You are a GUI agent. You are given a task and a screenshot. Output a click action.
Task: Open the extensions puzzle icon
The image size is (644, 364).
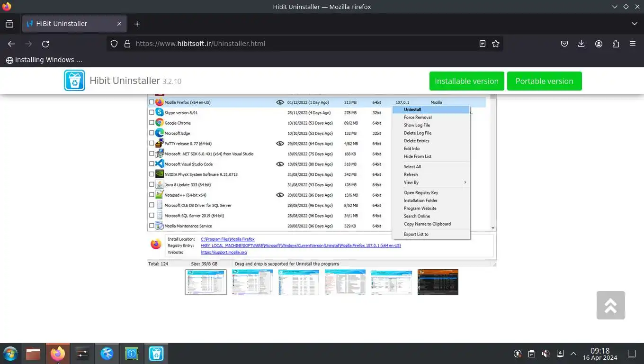(x=616, y=44)
